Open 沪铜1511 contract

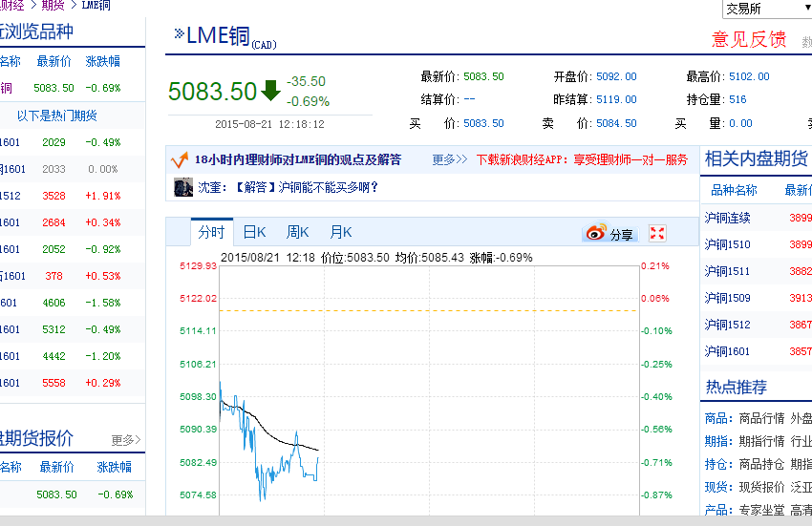click(727, 271)
